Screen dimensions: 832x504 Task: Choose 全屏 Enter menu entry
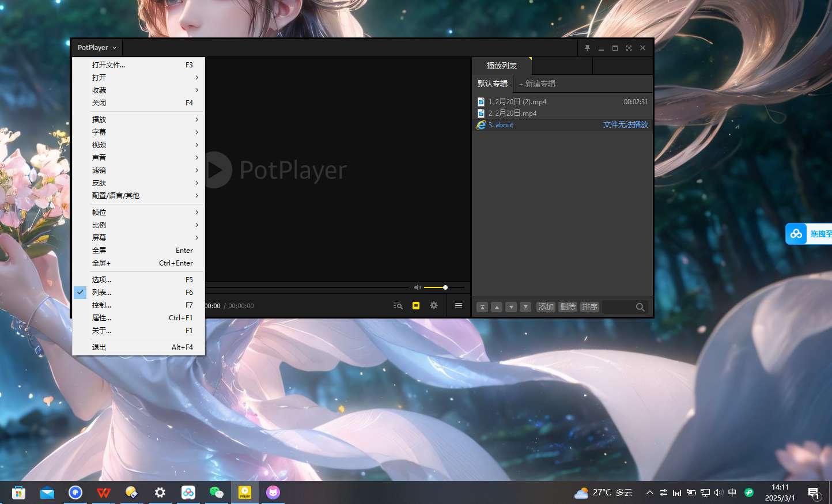pyautogui.click(x=138, y=250)
